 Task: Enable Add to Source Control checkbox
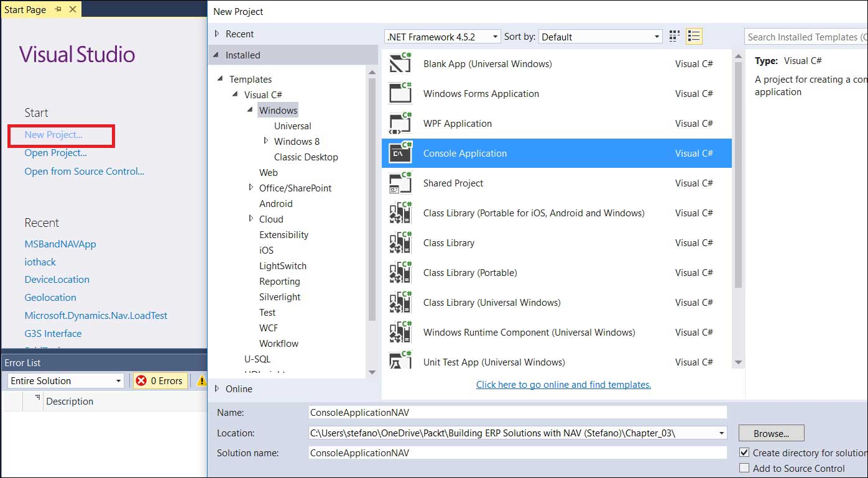[744, 468]
